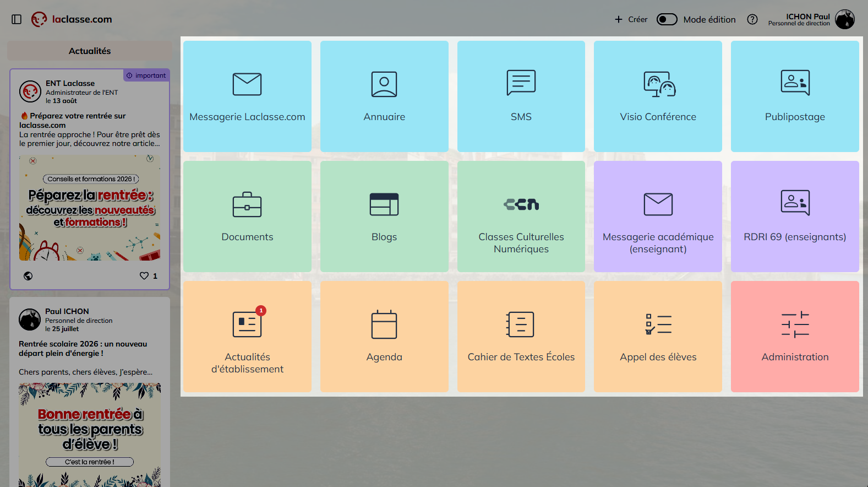Open Appel des élèves tile
This screenshot has width=868, height=487.
(x=658, y=337)
